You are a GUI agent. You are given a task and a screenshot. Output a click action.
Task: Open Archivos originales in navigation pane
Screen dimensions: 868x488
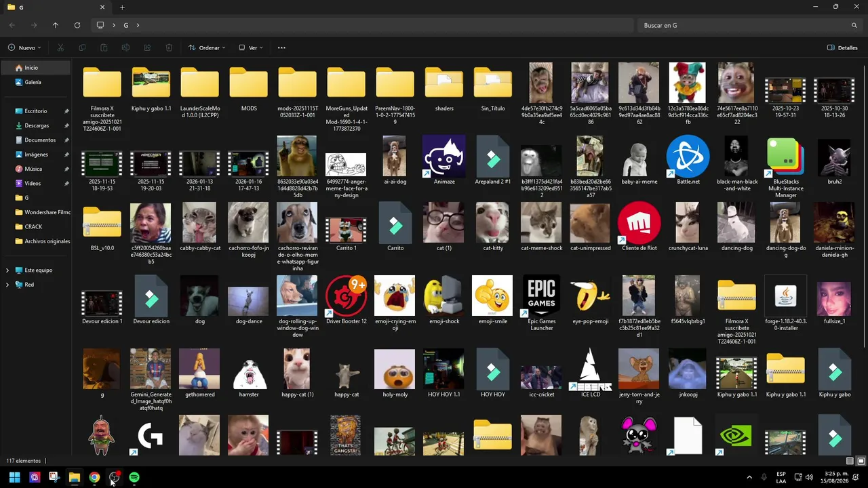[35, 241]
